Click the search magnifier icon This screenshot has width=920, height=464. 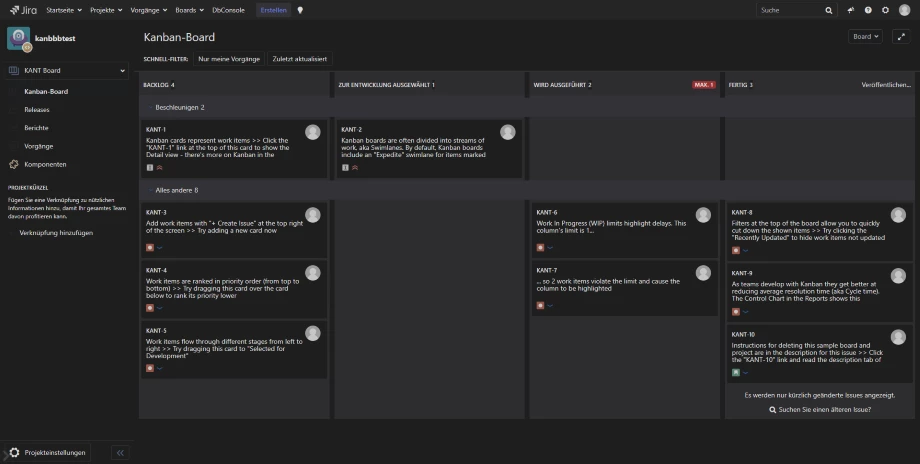(828, 10)
